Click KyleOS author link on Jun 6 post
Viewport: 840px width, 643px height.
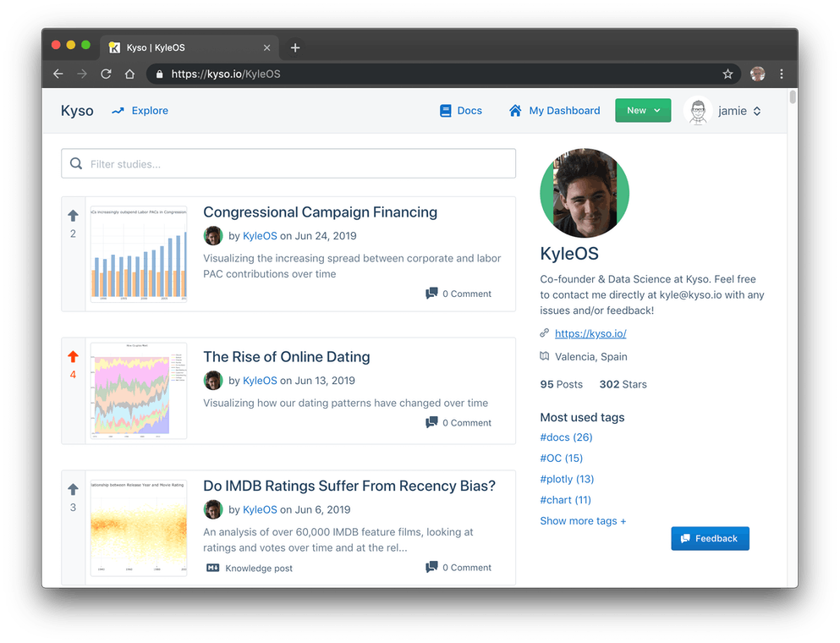tap(260, 509)
